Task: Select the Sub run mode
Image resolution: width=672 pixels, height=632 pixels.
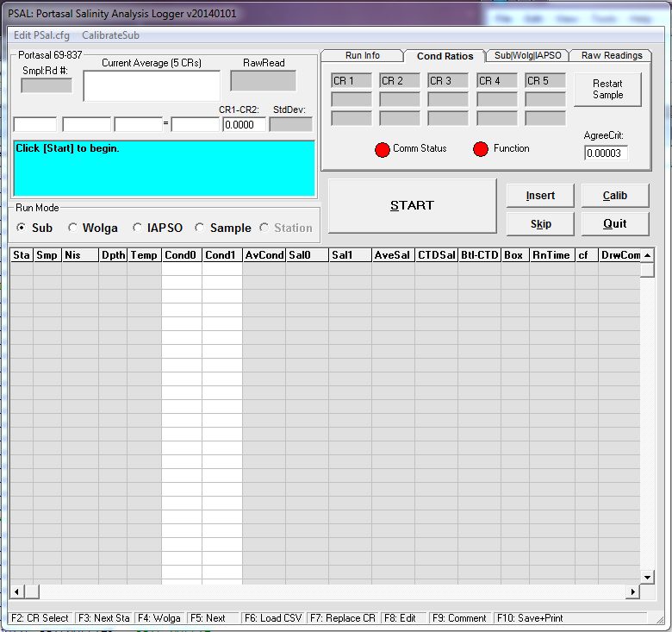Action: [22, 228]
